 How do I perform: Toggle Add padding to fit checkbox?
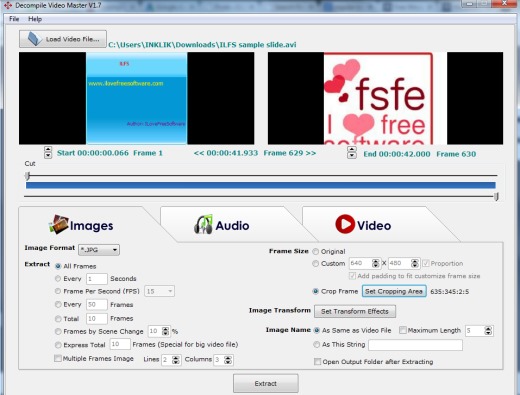pos(352,276)
